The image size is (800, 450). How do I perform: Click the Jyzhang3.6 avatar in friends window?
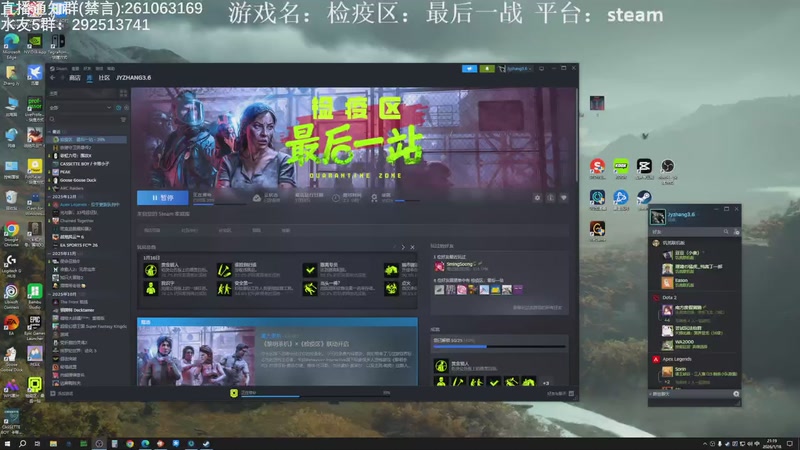point(658,217)
